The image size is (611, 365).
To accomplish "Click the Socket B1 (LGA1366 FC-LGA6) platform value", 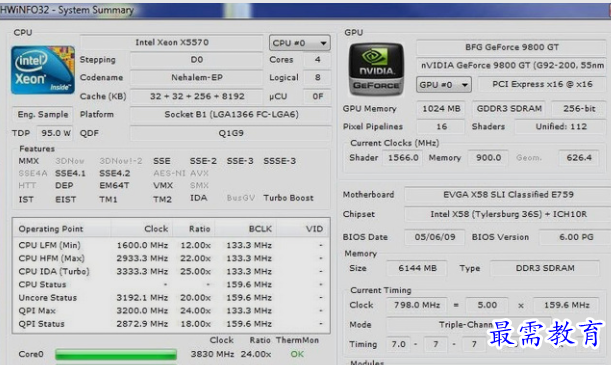I will click(x=231, y=115).
